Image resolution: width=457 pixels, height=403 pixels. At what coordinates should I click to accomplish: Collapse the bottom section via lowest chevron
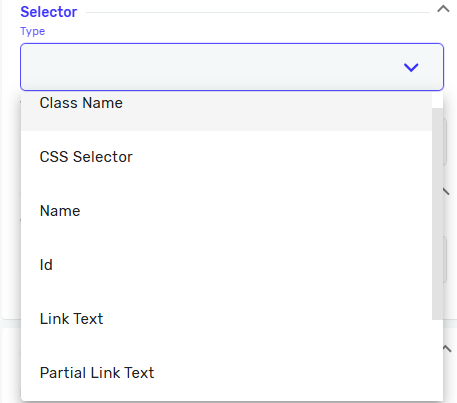pyautogui.click(x=447, y=349)
